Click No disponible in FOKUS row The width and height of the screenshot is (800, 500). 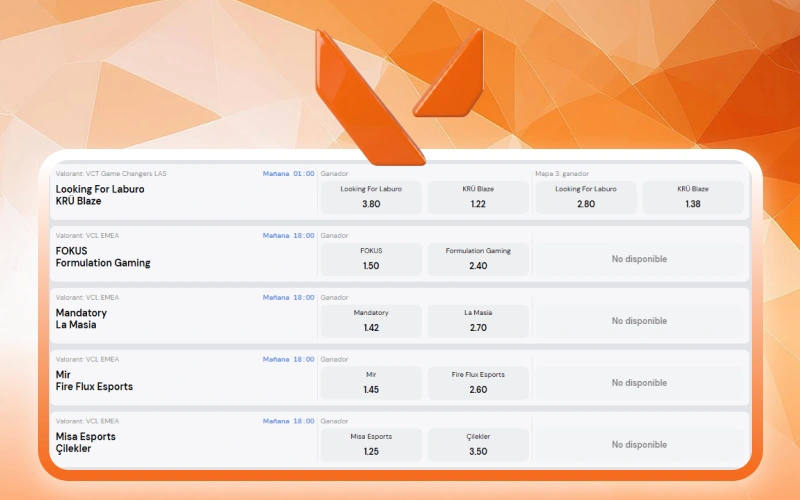639,259
